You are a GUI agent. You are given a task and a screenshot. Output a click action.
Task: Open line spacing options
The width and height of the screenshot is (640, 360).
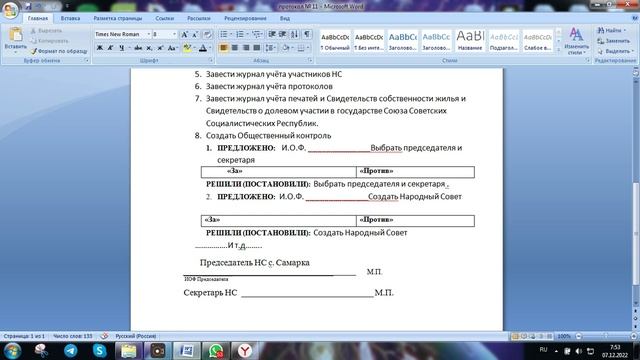pos(270,48)
